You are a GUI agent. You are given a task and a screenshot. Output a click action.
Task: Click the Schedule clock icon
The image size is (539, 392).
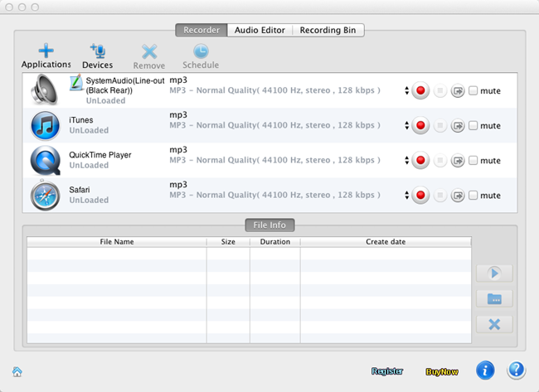[201, 51]
